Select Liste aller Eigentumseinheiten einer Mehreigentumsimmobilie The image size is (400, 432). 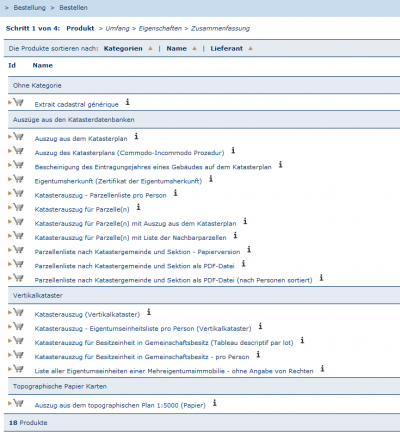tap(174, 371)
